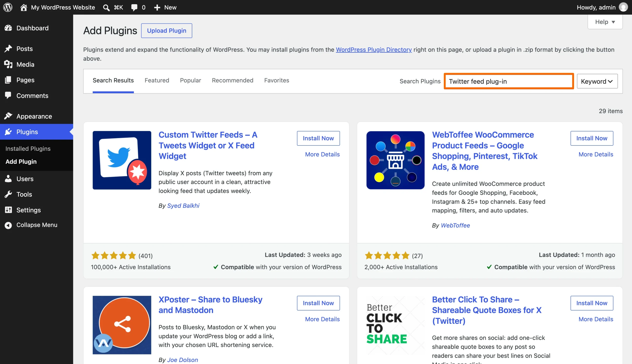Open the Custom Twitter Feeds plugin title
Screen dimensions: 632x364
[208, 146]
